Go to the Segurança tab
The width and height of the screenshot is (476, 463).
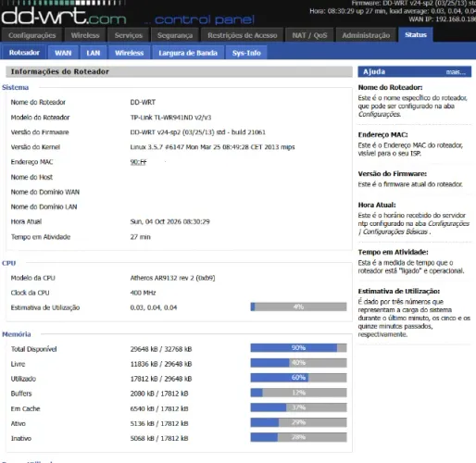175,35
